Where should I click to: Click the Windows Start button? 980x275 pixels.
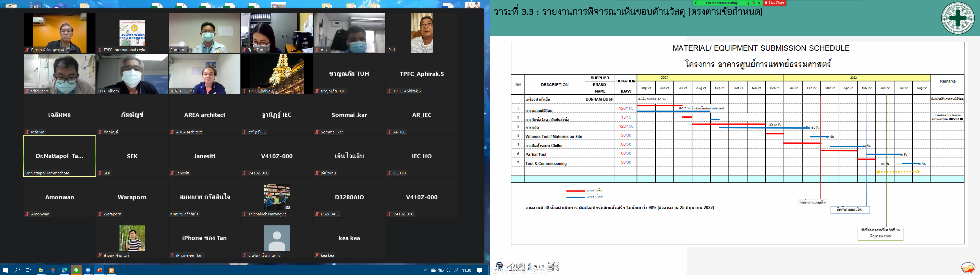tap(5, 270)
